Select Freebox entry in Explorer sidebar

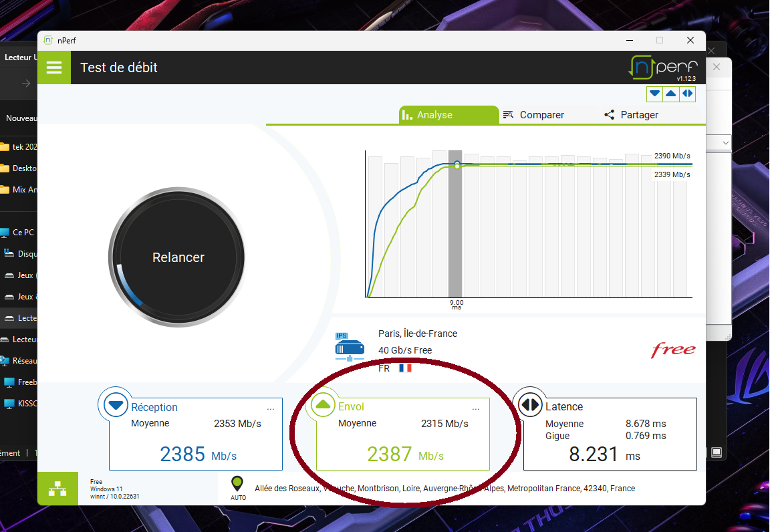coord(20,382)
